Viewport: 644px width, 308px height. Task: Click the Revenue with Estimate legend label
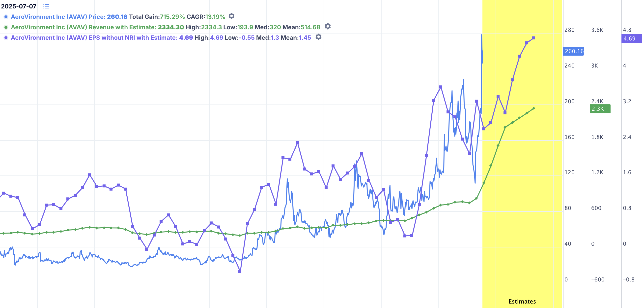tap(84, 27)
